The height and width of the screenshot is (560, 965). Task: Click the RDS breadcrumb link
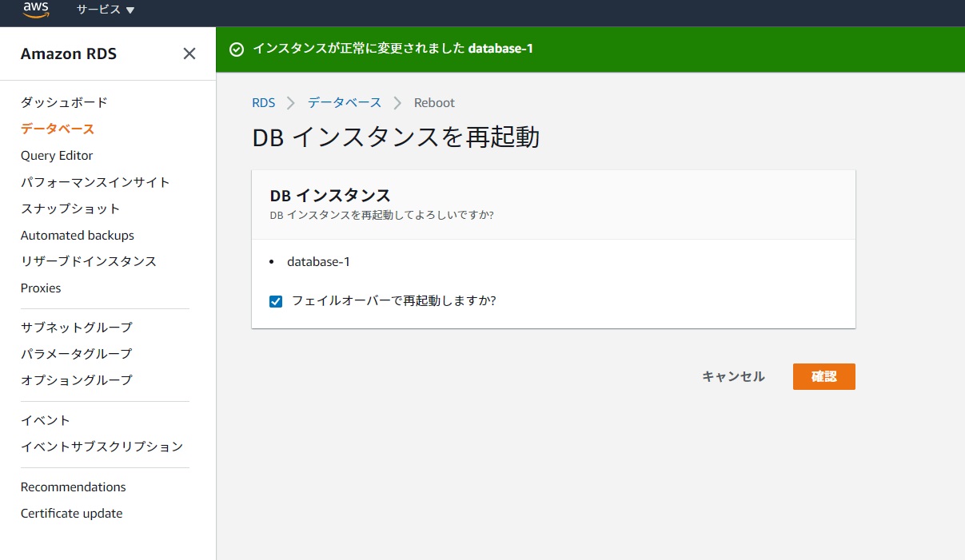(263, 102)
